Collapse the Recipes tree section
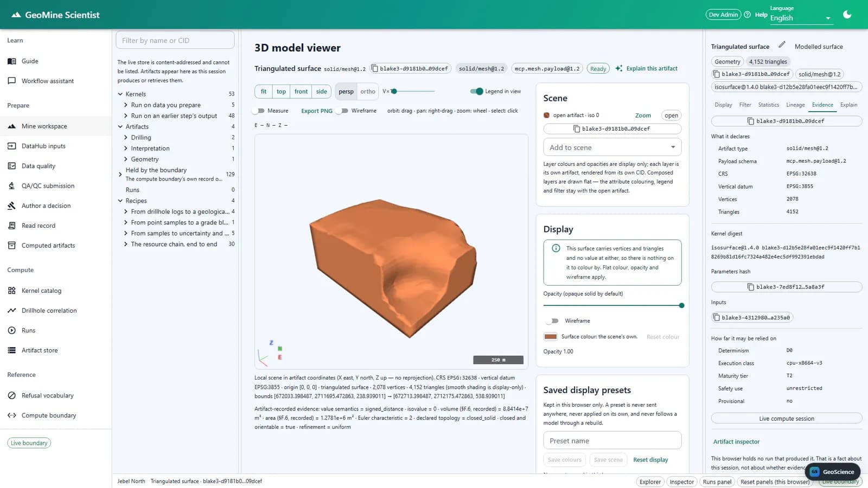Image resolution: width=868 pixels, height=488 pixels. (120, 201)
